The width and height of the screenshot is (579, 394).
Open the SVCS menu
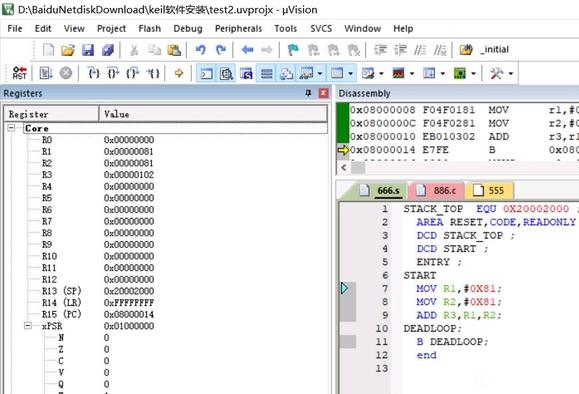321,28
